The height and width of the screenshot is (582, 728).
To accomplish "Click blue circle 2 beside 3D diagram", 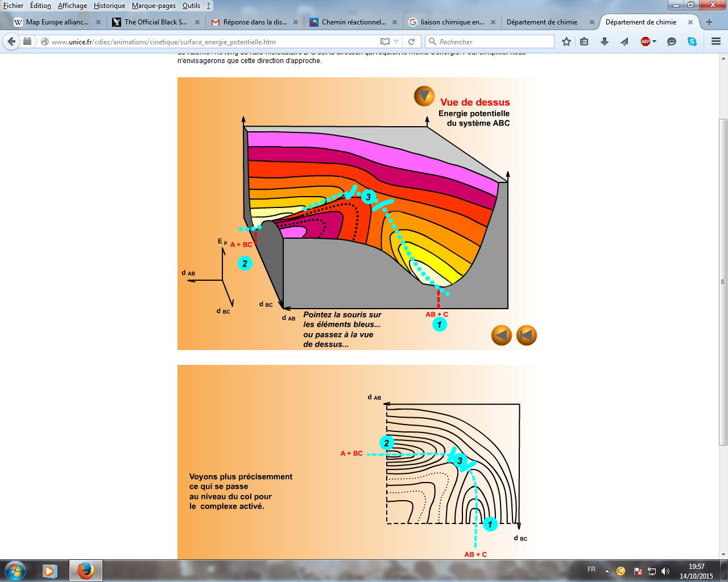I will pos(245,263).
